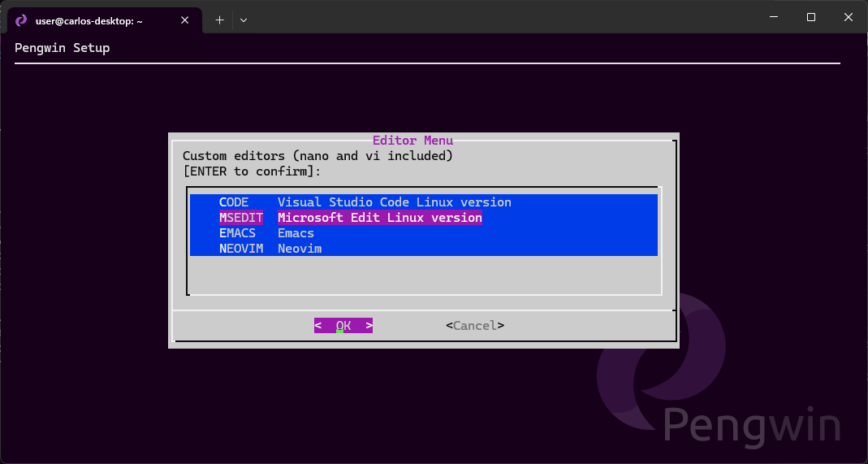Click the Cancel button in dialog
Viewport: 868px width, 464px height.
475,326
